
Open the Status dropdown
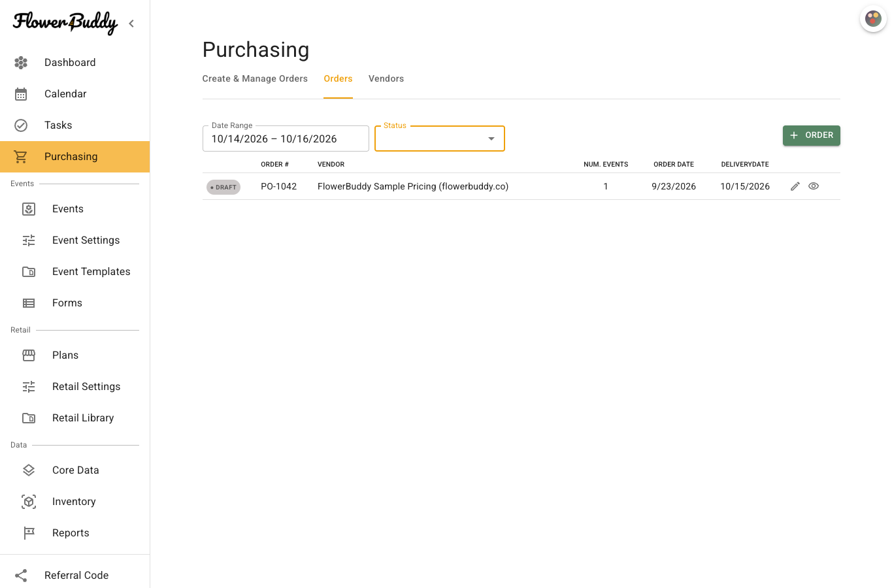coord(440,139)
